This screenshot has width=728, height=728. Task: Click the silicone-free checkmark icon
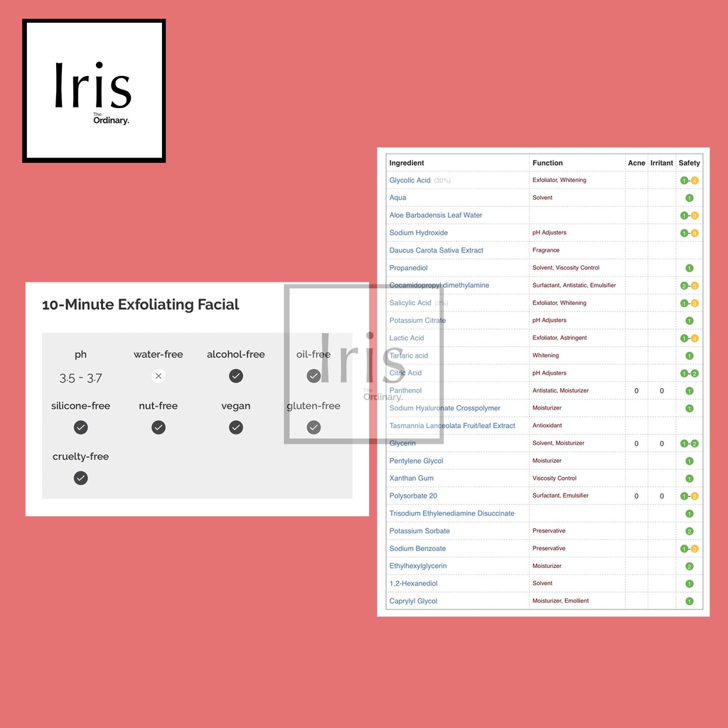tap(81, 427)
